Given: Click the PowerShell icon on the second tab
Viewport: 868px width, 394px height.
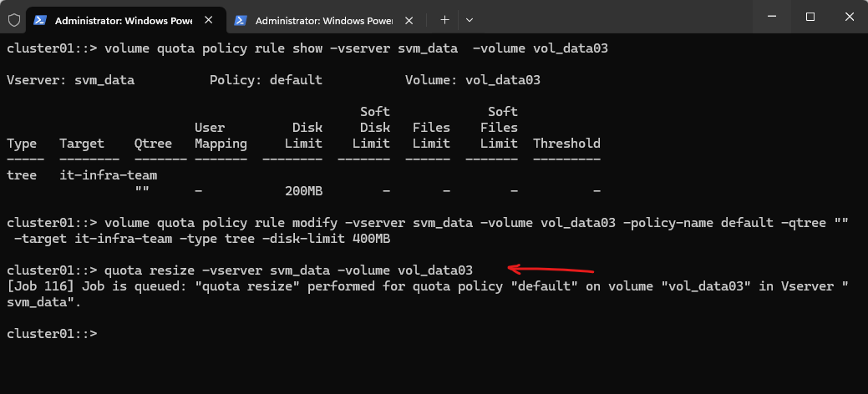Looking at the screenshot, I should pos(241,19).
